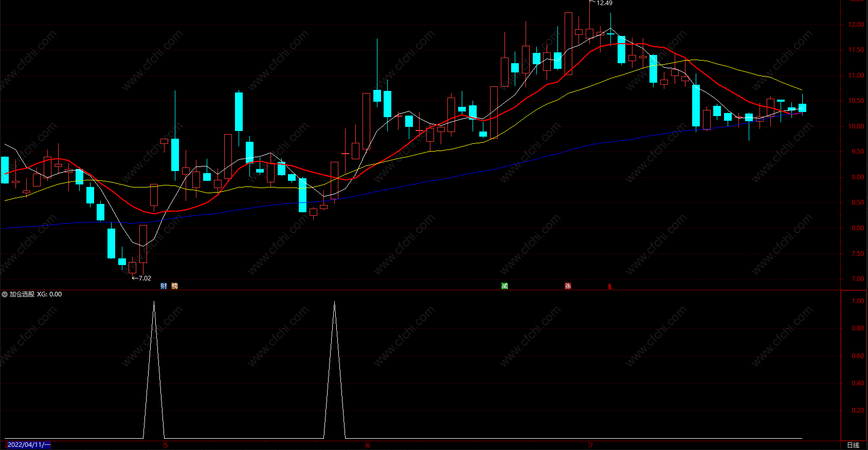868x450 pixels.
Task: Click the red 涨 event marker icon
Action: pos(568,286)
